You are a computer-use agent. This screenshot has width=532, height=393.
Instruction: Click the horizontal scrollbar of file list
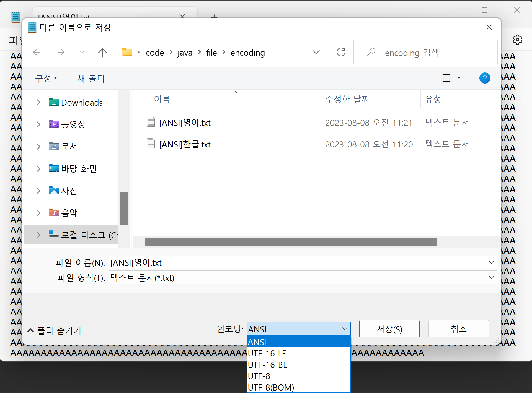[x=291, y=242]
